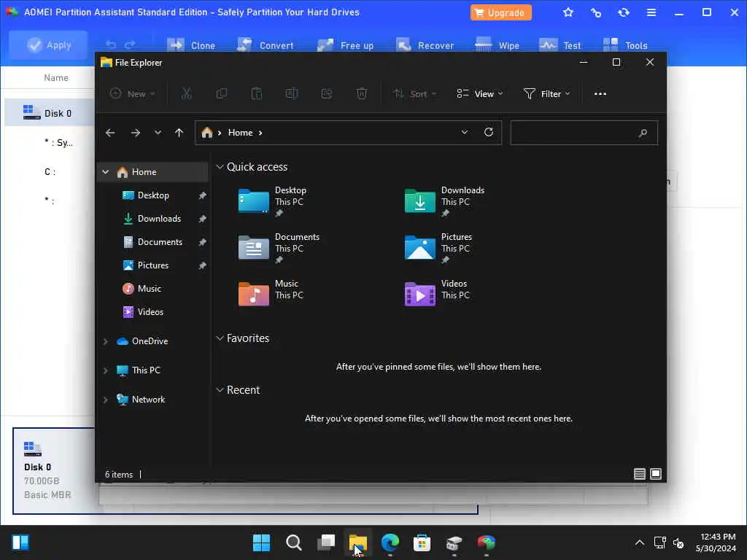Open Tools in AOMEI toolbar

coord(624,45)
